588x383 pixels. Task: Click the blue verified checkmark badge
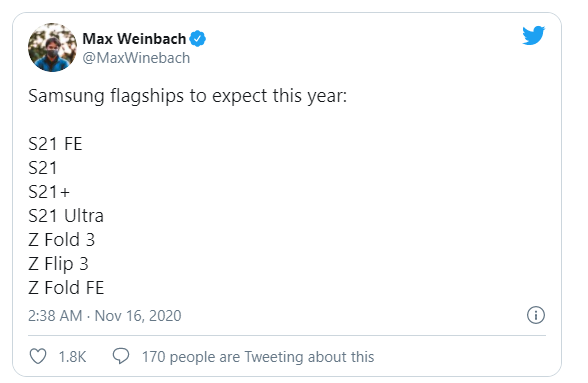point(197,39)
